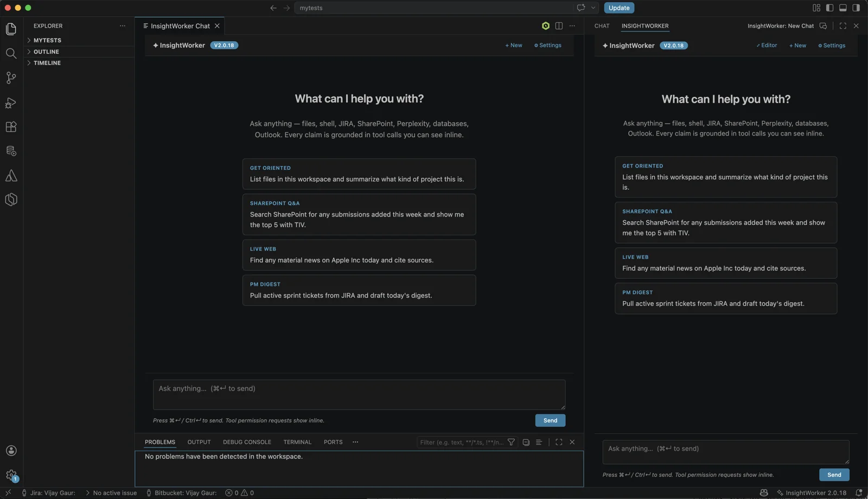Open the database view icon in activity bar
868x499 pixels.
click(11, 151)
